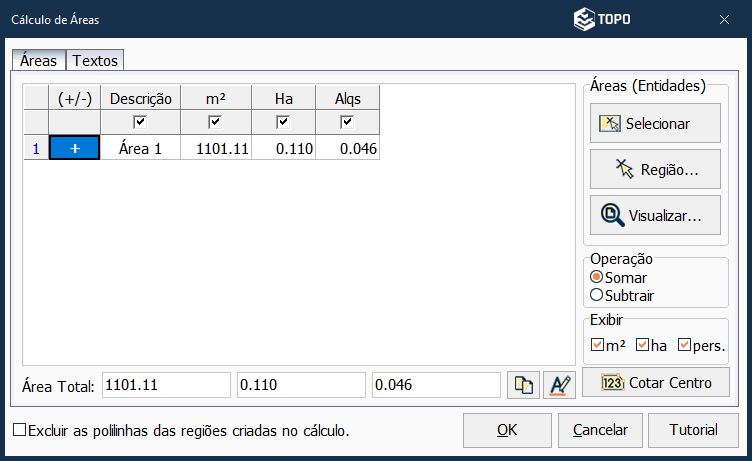The width and height of the screenshot is (752, 461).
Task: Uncheck the Descrição column checkbox
Action: [x=141, y=122]
